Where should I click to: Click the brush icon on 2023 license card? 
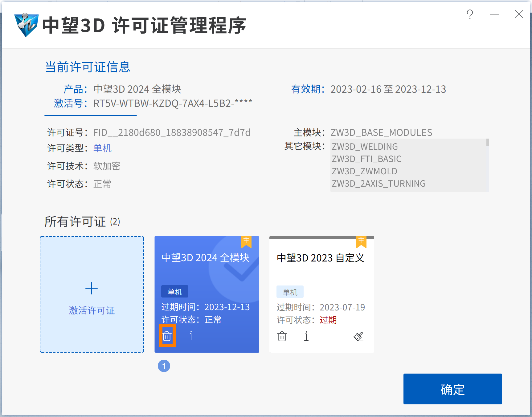pos(358,337)
